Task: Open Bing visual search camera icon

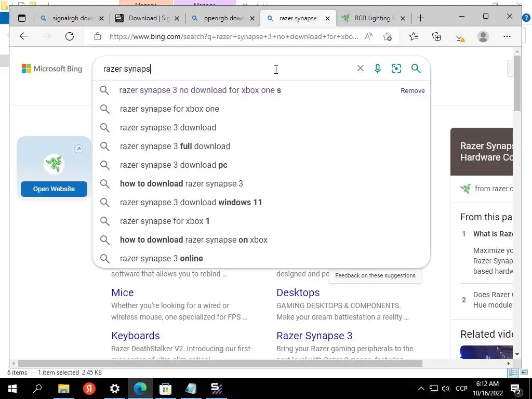Action: tap(396, 69)
